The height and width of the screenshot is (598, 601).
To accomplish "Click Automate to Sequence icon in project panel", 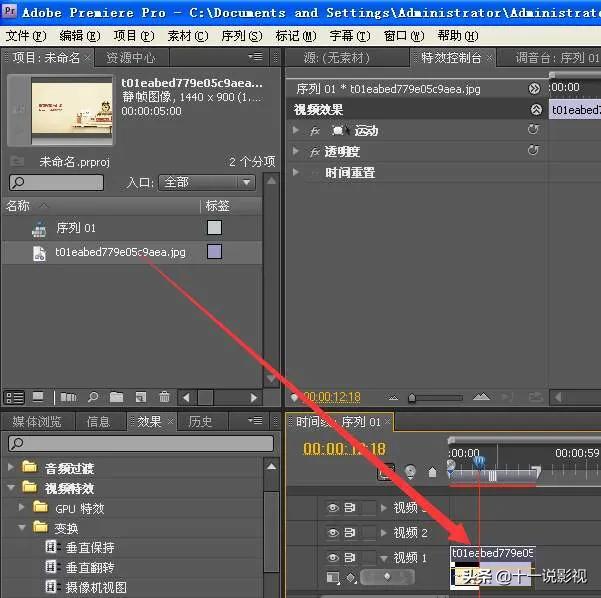I will pos(68,398).
